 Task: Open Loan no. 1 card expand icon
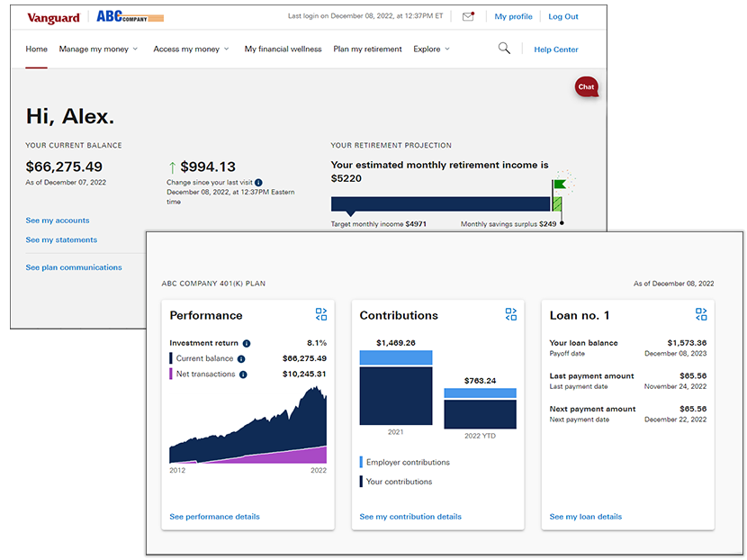[x=701, y=314]
